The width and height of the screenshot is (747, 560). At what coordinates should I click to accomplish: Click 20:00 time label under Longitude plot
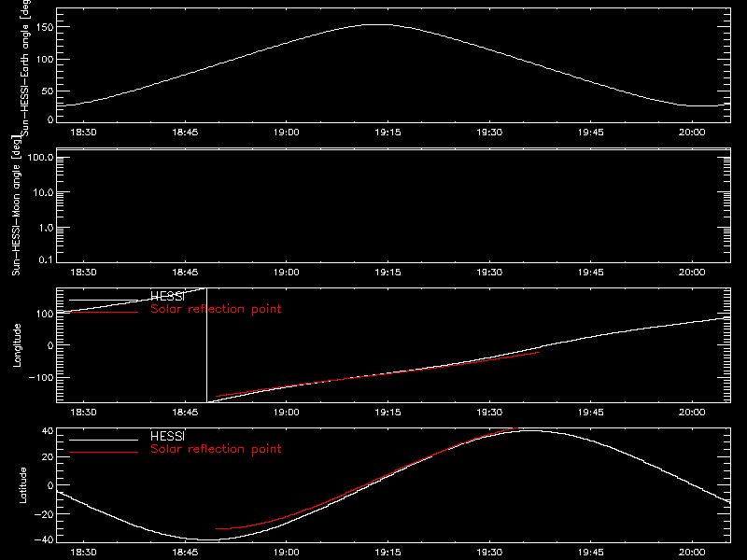[692, 413]
